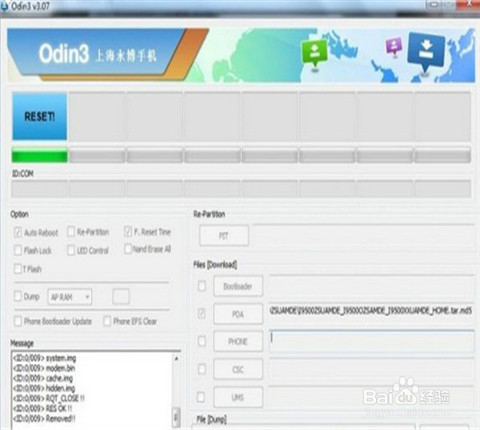This screenshot has width=480, height=430.
Task: Click the Message group label
Action: [x=22, y=343]
